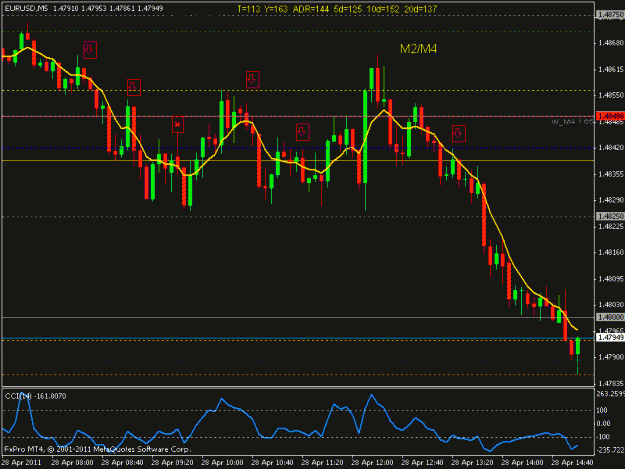Click the 28 Apr 08:00 time label
The width and height of the screenshot is (625, 469).
pos(72,463)
